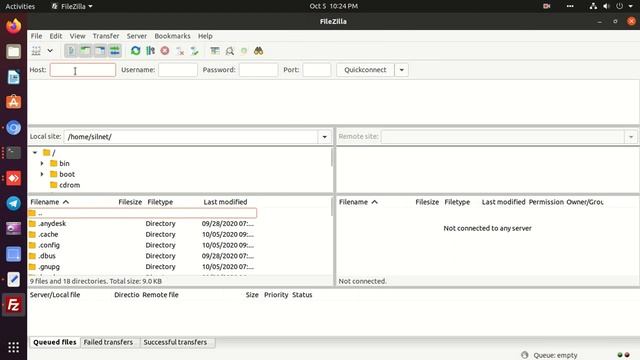Toggle processing of transfer queue
The image size is (640, 360).
[150, 51]
